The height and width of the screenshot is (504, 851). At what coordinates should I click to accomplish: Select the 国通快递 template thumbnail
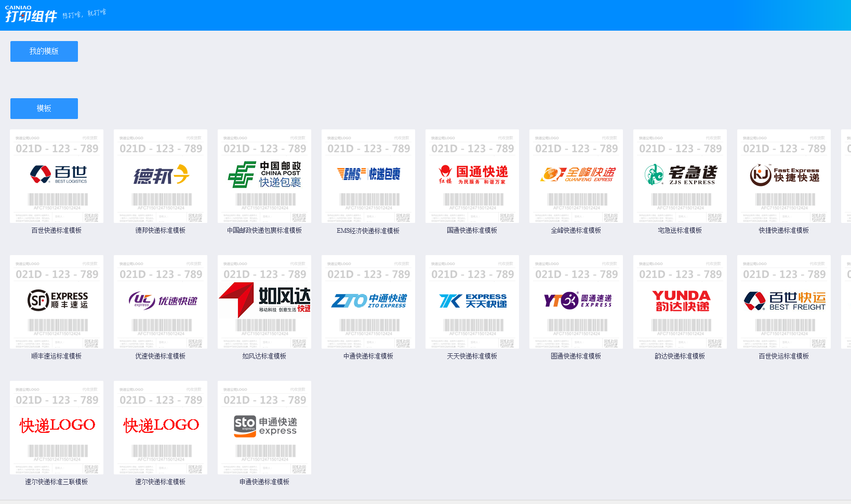[x=472, y=176]
